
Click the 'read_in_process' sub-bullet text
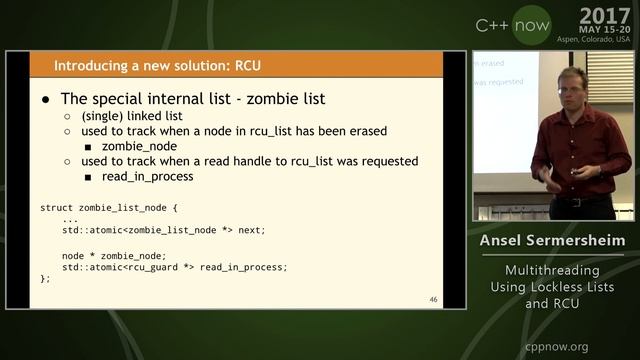tap(147, 176)
